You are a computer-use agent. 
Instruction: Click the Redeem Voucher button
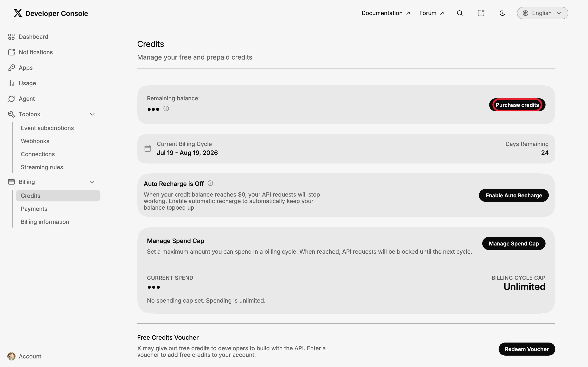tap(527, 349)
